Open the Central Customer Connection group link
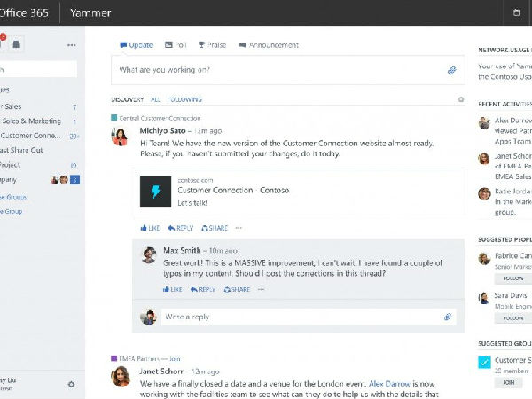The height and width of the screenshot is (399, 532). point(160,118)
